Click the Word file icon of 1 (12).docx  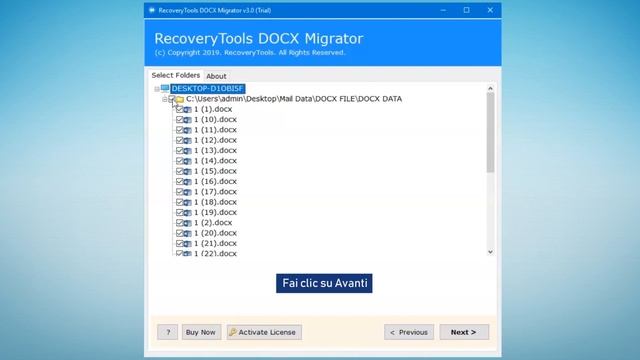[187, 140]
